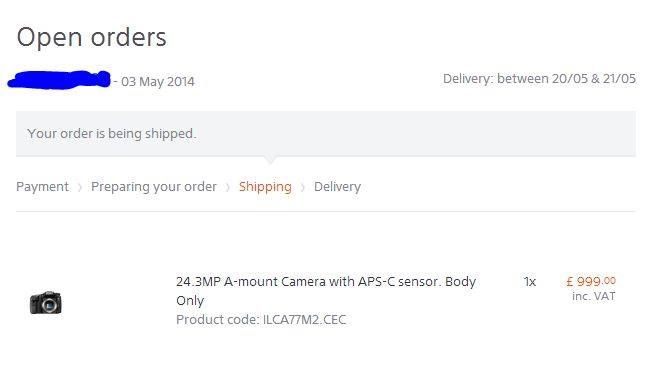The image size is (670, 372).
Task: Select the Preparing your order step
Action: point(154,187)
